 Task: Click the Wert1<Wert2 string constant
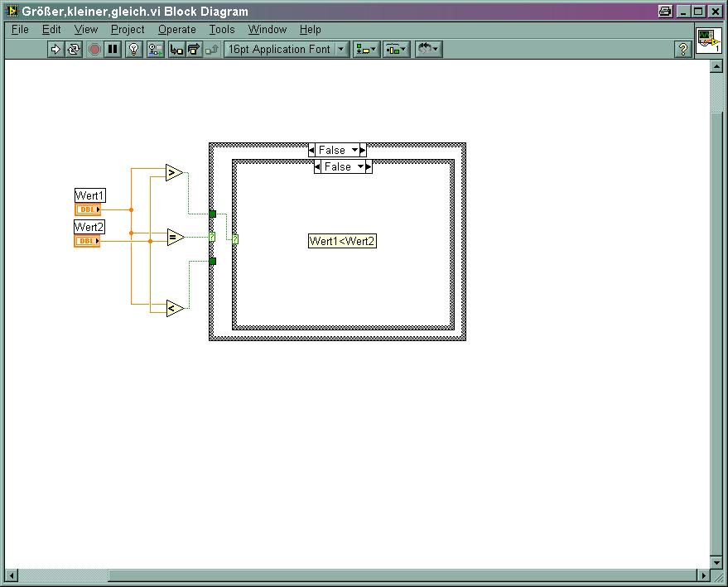pos(342,241)
